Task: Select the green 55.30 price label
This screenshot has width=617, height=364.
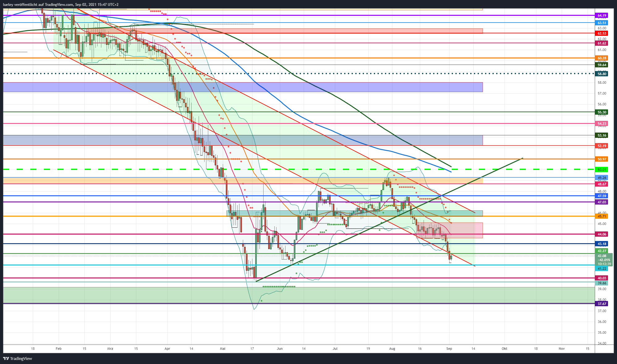Action: tap(602, 112)
